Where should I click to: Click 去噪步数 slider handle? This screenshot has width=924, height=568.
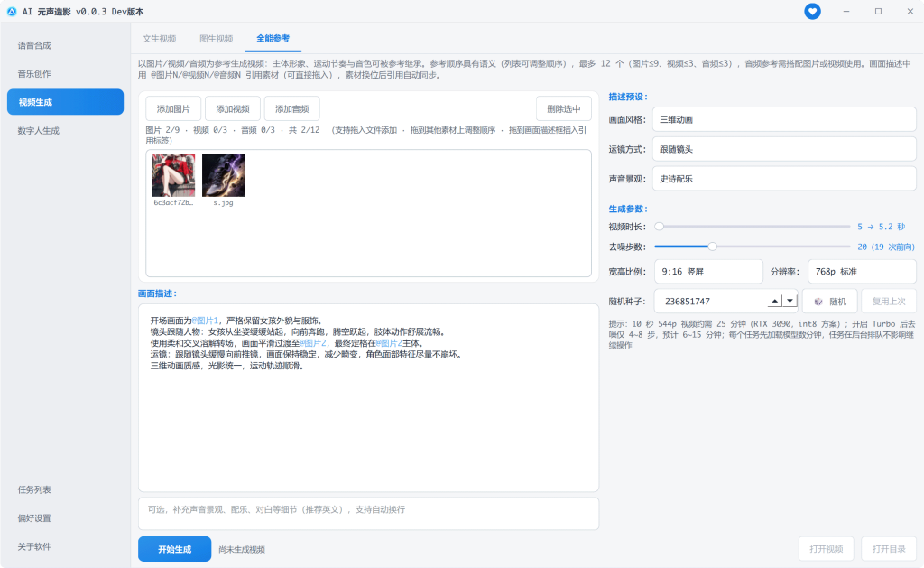click(713, 247)
